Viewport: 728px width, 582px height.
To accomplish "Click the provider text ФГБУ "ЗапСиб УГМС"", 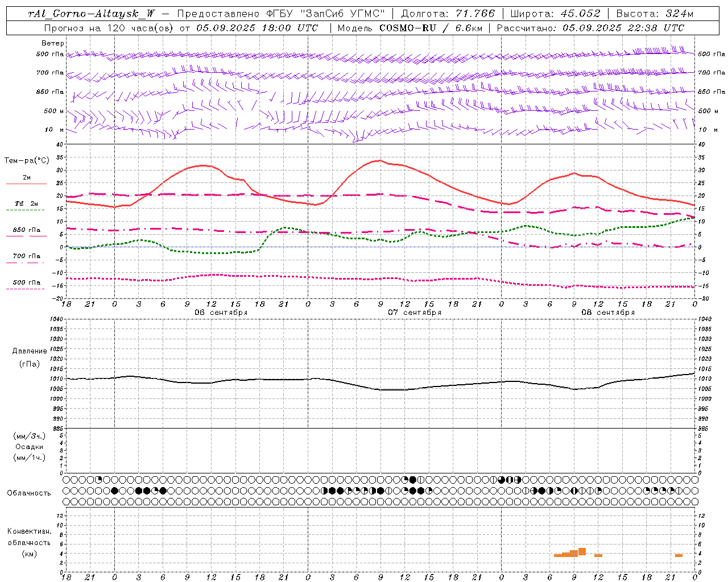I will coord(326,14).
